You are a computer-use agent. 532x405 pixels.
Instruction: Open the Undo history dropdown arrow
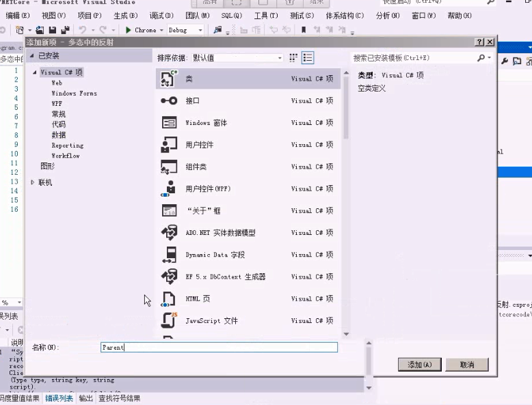pos(92,30)
